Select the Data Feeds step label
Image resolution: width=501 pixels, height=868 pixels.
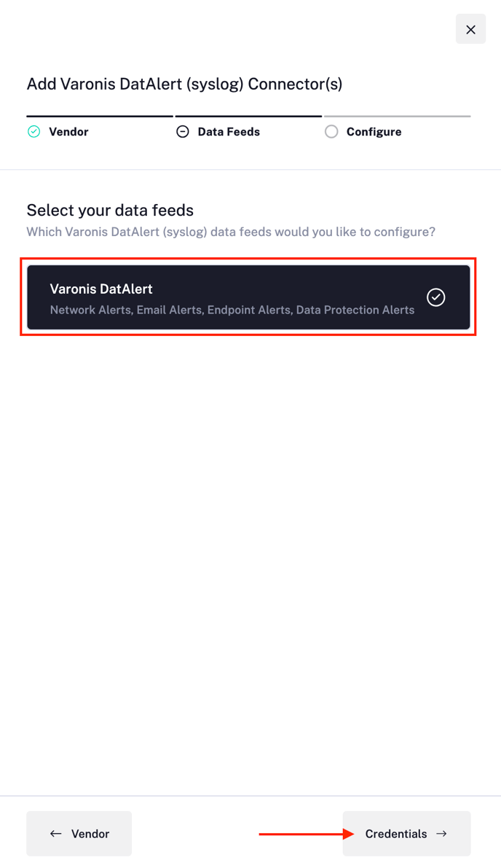(x=229, y=132)
